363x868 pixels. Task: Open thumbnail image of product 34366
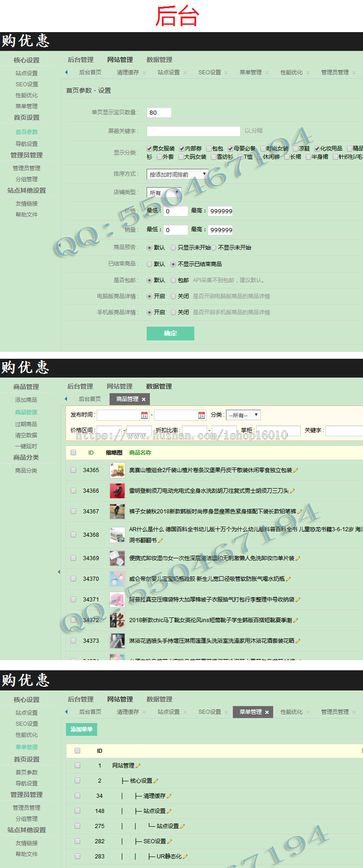[117, 491]
